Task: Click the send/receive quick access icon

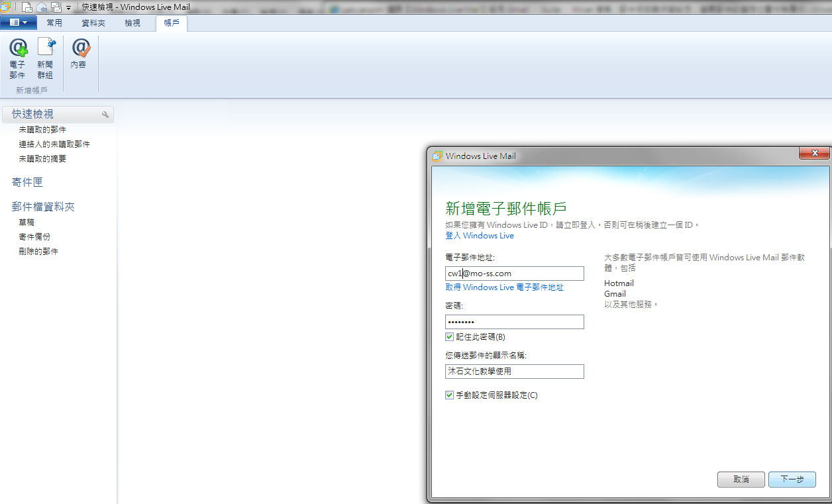Action: (x=56, y=7)
